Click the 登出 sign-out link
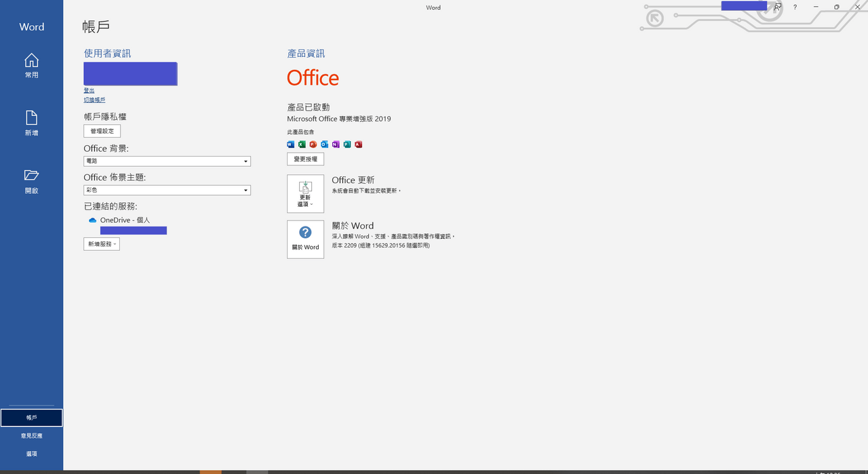868x474 pixels. pyautogui.click(x=88, y=90)
